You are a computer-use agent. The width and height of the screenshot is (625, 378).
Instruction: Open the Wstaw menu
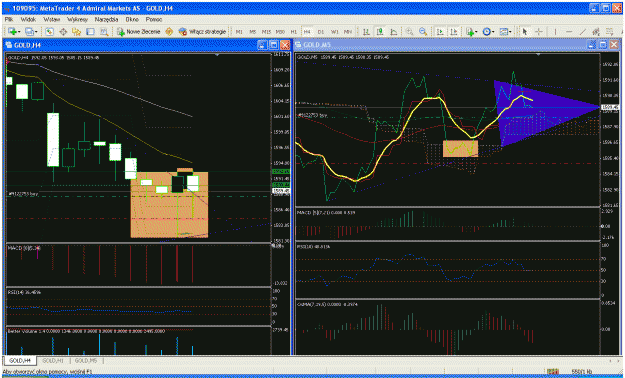51,19
